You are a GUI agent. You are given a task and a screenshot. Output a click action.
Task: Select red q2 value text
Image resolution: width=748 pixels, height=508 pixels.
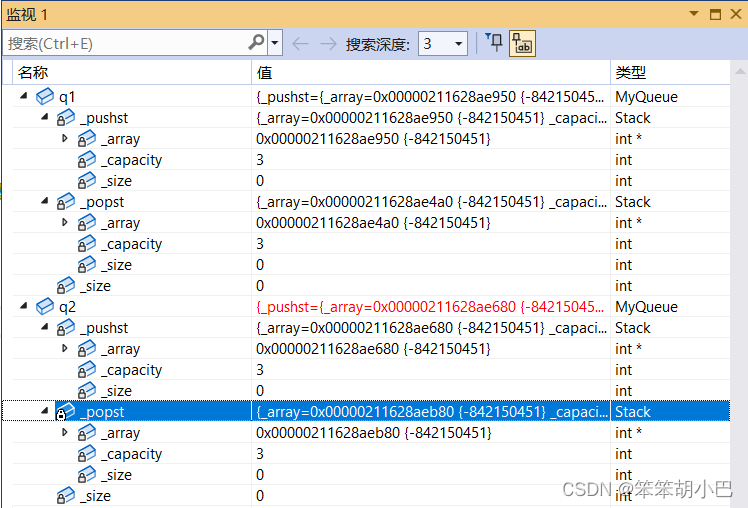click(x=430, y=307)
